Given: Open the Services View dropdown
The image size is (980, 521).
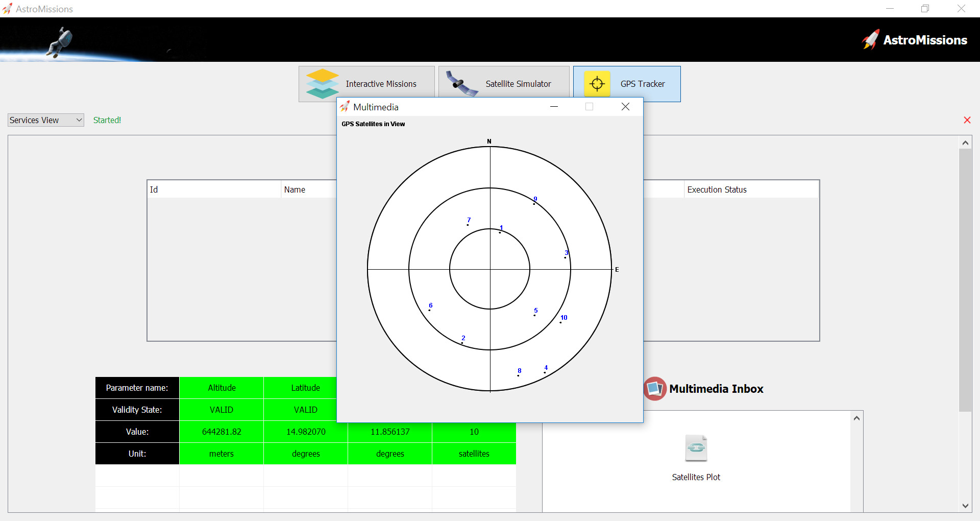Looking at the screenshot, I should [46, 120].
